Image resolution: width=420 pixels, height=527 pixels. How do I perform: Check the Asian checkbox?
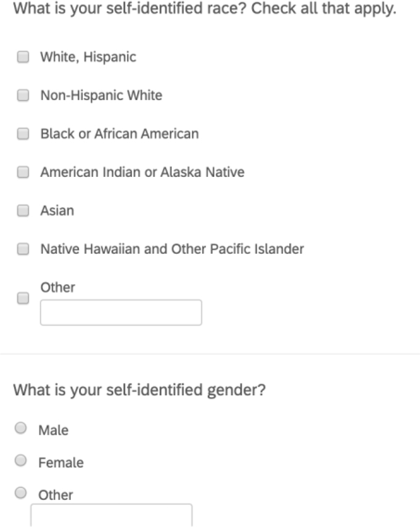23,211
